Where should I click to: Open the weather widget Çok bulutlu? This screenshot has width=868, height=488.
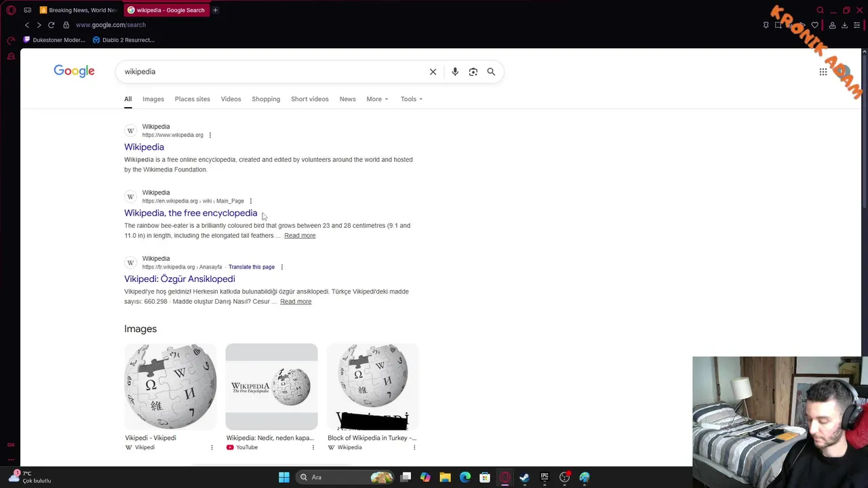pyautogui.click(x=29, y=477)
